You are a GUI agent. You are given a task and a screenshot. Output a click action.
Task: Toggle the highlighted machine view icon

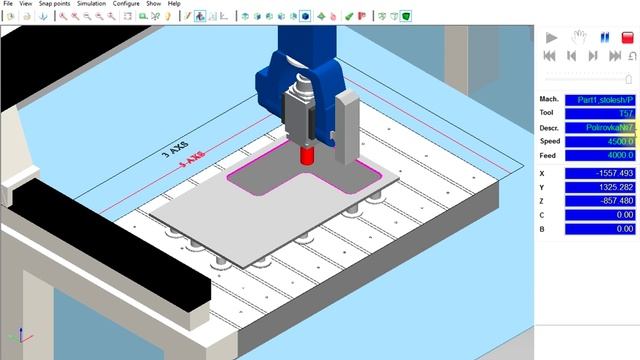tap(200, 16)
